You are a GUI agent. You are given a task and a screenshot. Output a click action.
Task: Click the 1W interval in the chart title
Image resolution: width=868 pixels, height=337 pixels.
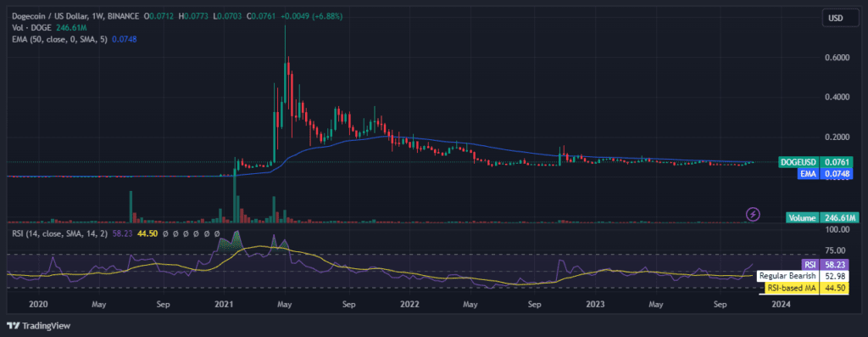coord(96,17)
